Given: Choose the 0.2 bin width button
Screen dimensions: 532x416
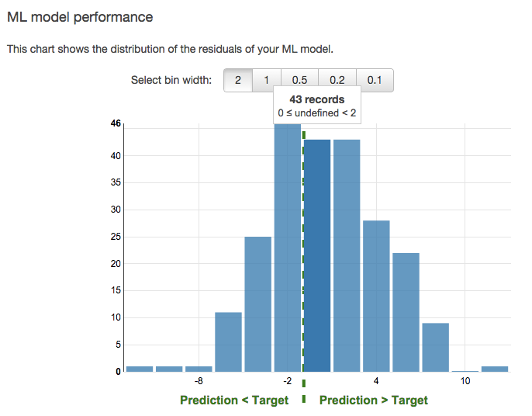Looking at the screenshot, I should point(337,80).
